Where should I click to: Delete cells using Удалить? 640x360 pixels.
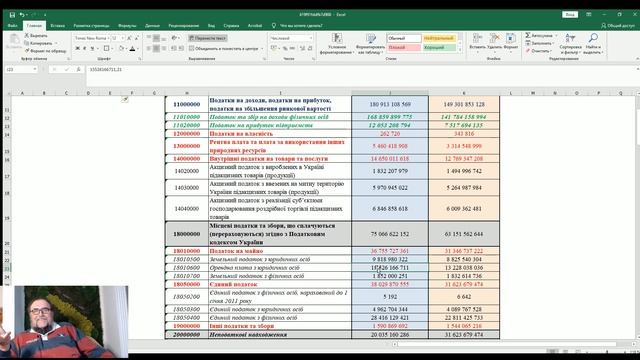tap(494, 42)
